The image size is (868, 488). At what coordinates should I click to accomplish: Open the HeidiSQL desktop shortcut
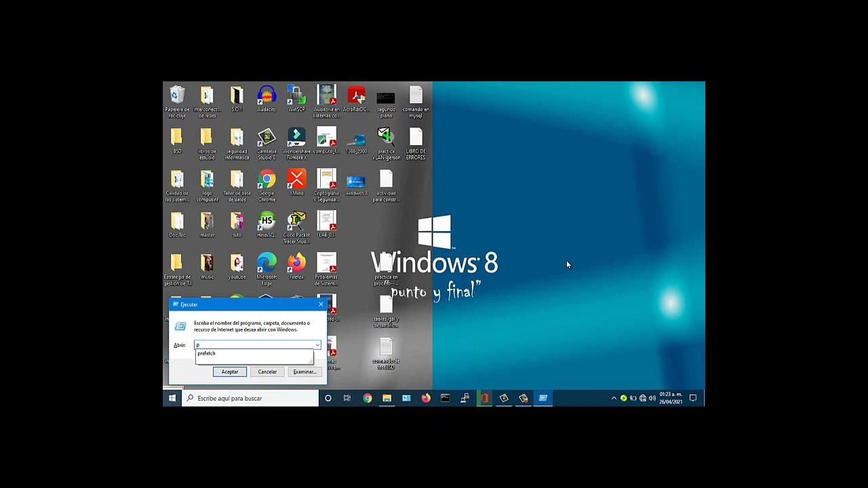(x=267, y=225)
